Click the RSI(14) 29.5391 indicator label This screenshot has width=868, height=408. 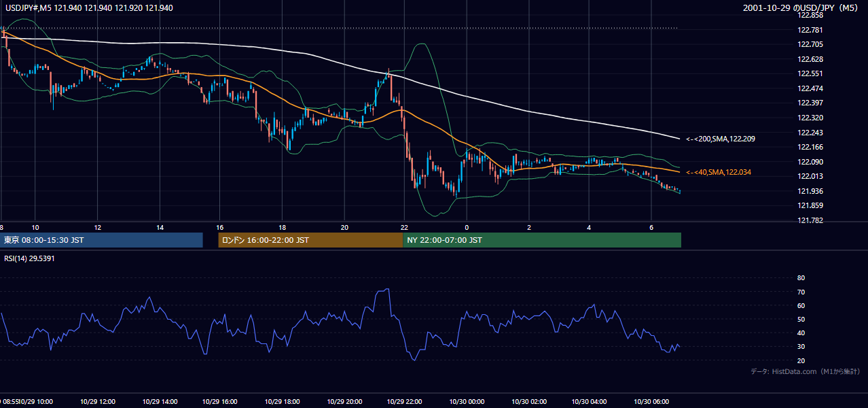pos(29,258)
